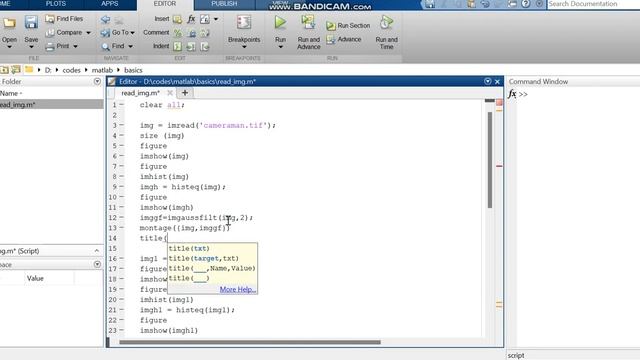Click the comment percent icon
The width and height of the screenshot is (640, 360).
click(x=178, y=33)
